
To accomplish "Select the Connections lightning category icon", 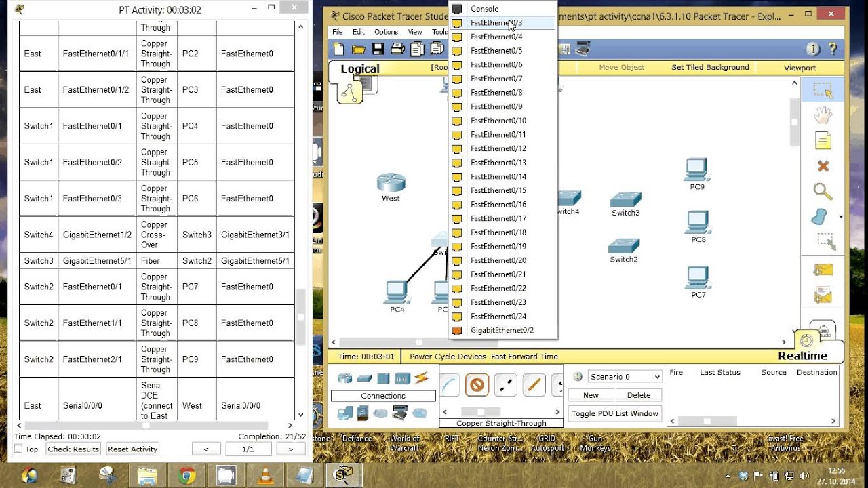I will pos(421,378).
